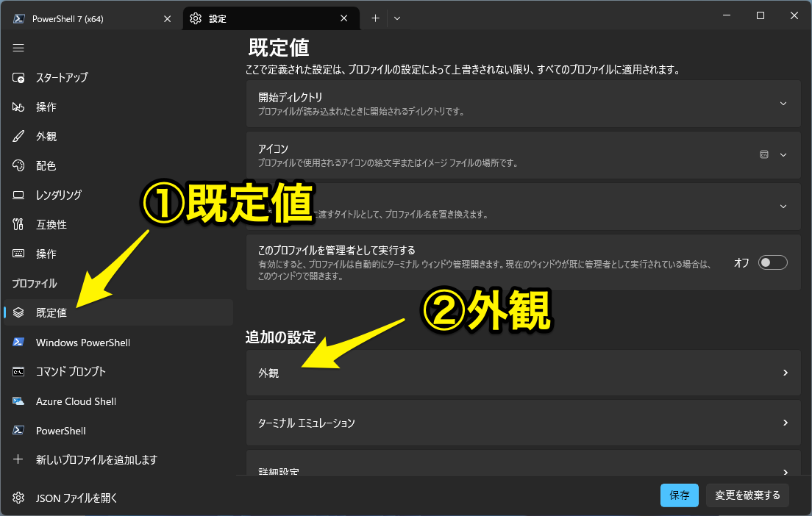Click the paintbrush icon for 外観
Screen dimensions: 812x516
(x=18, y=136)
